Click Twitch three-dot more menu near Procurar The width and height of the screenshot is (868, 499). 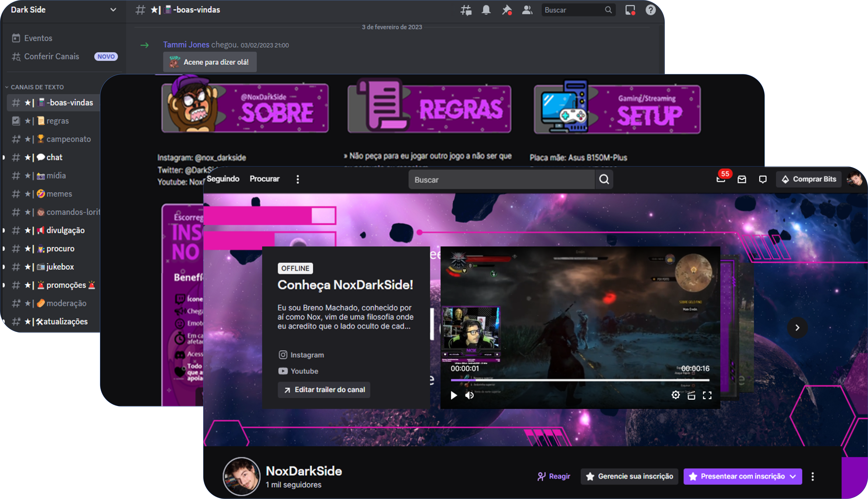(298, 179)
